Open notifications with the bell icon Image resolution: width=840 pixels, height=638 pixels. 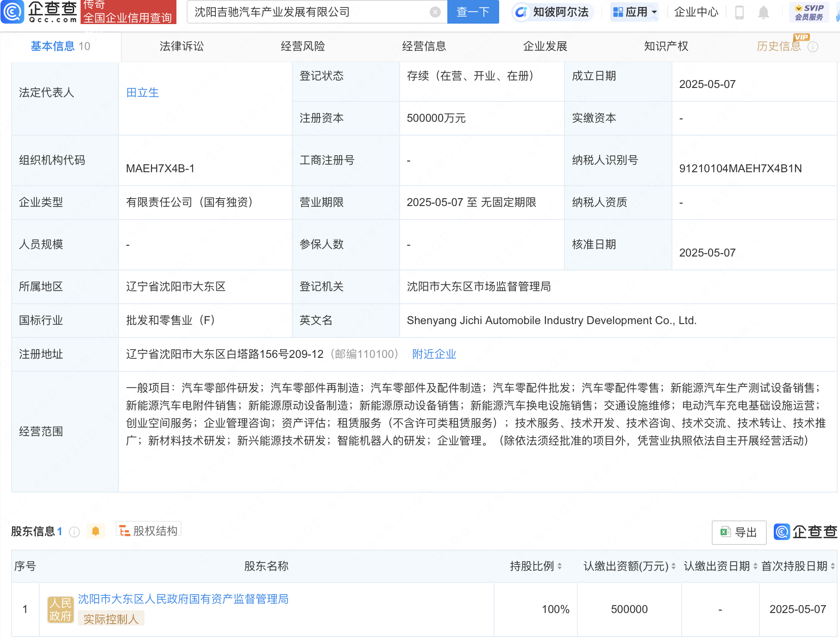click(x=764, y=12)
